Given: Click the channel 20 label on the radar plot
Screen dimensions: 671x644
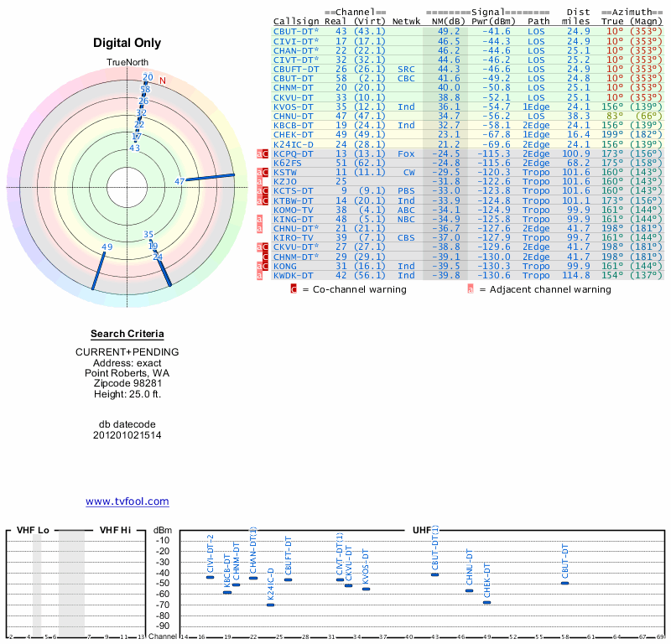Looking at the screenshot, I should 148,77.
